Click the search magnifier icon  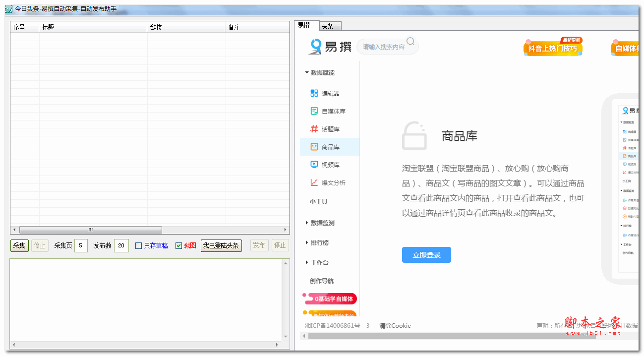tap(410, 41)
